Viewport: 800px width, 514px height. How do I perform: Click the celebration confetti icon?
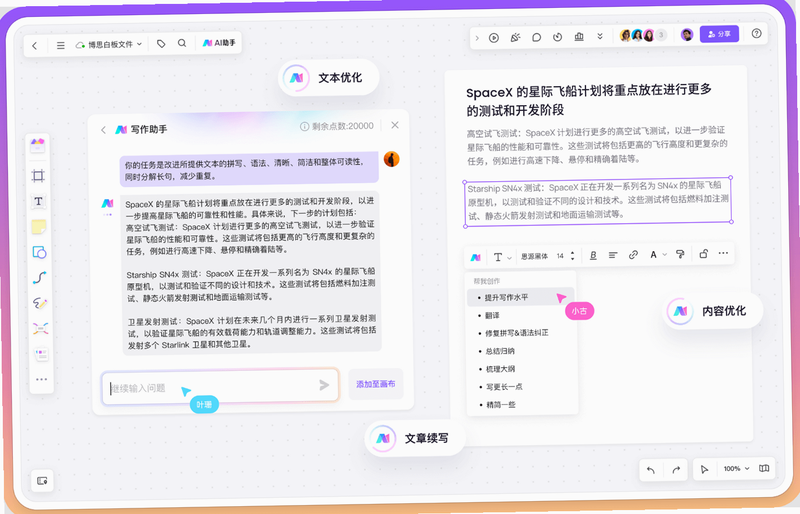tap(515, 37)
